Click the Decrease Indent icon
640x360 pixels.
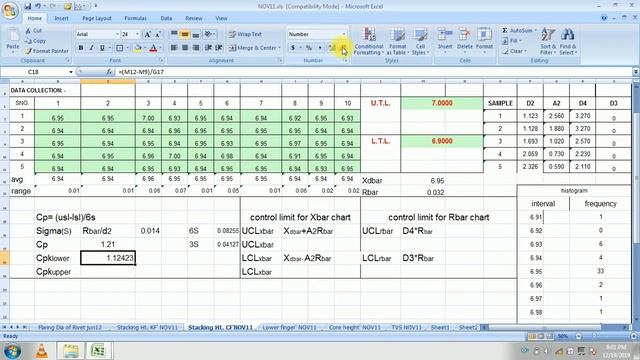click(208, 48)
